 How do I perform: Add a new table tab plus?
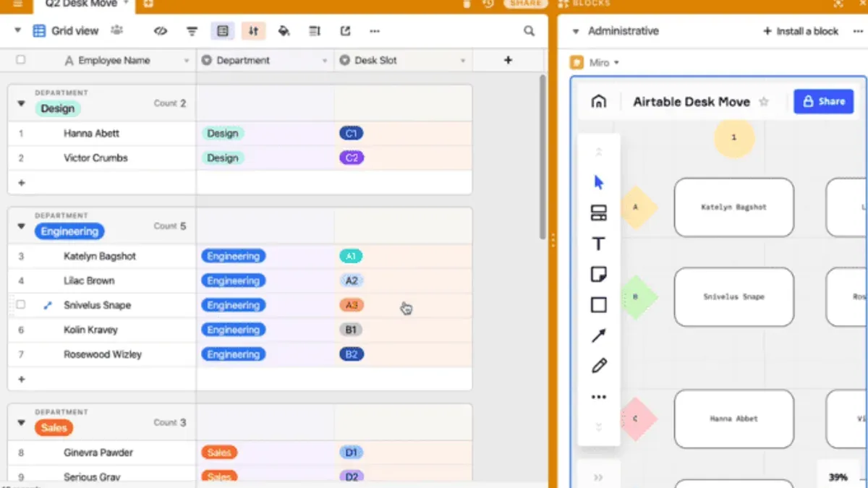click(x=148, y=4)
